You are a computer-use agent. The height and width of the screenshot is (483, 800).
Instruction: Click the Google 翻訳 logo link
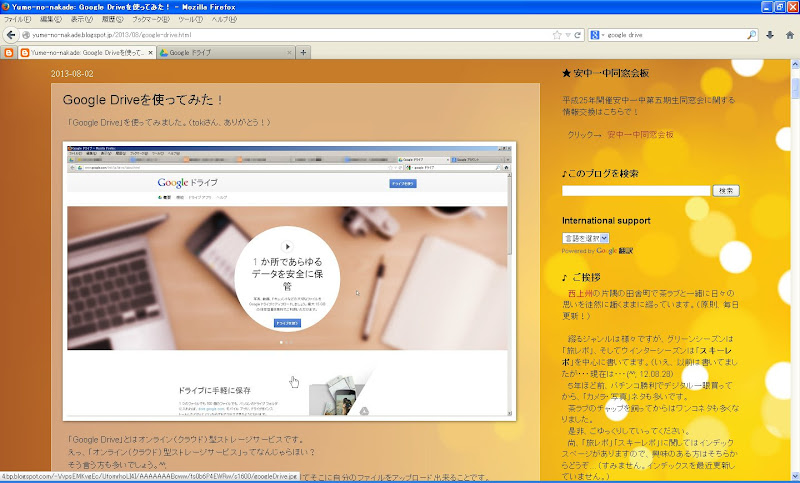click(x=615, y=251)
